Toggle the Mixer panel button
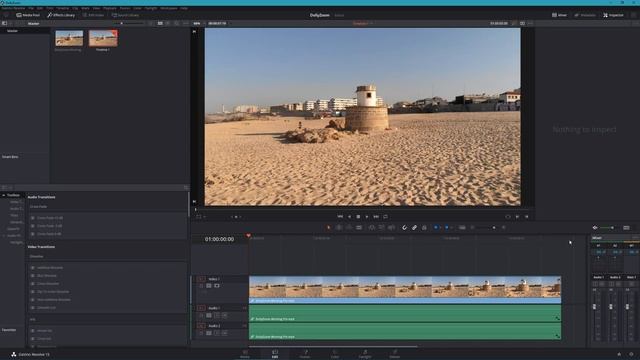Image resolution: width=640 pixels, height=360 pixels. point(560,15)
